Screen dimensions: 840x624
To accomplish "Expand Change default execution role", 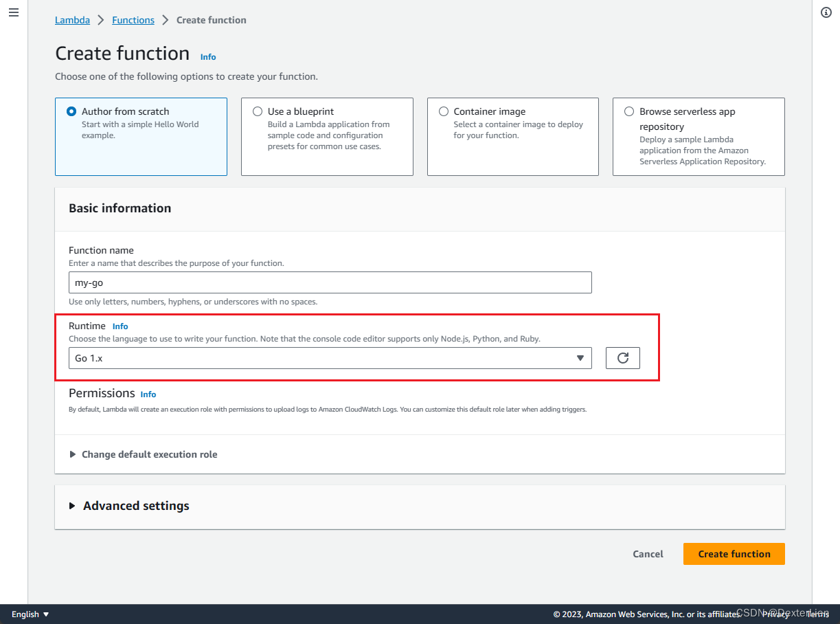I will pyautogui.click(x=144, y=454).
